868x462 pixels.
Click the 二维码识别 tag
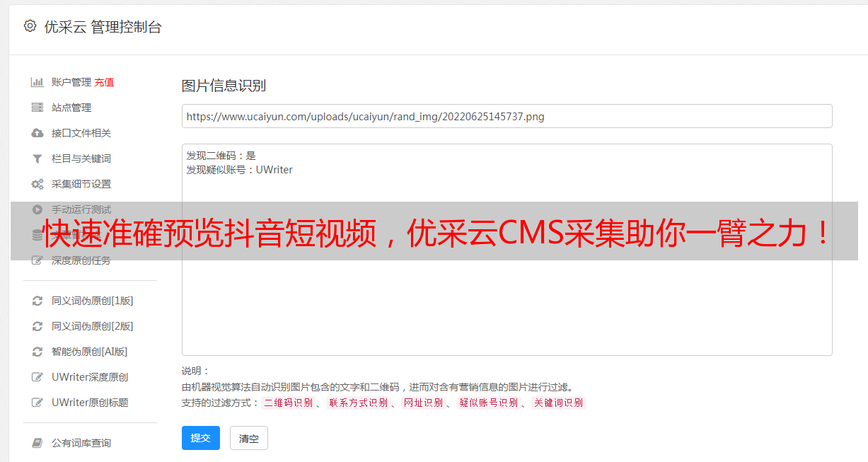click(288, 403)
